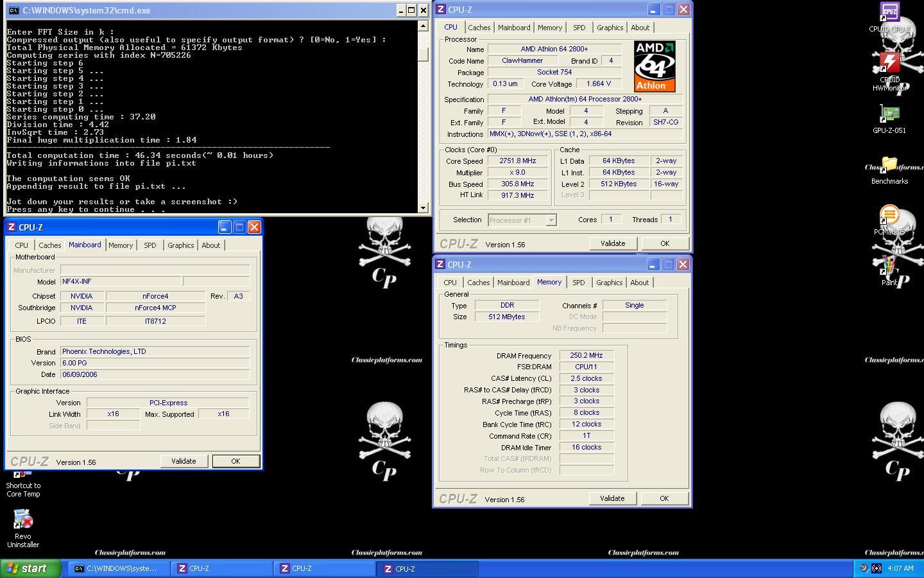The image size is (924, 578).
Task: Click the Core Speed value 2751.8 MHz
Action: tap(518, 161)
